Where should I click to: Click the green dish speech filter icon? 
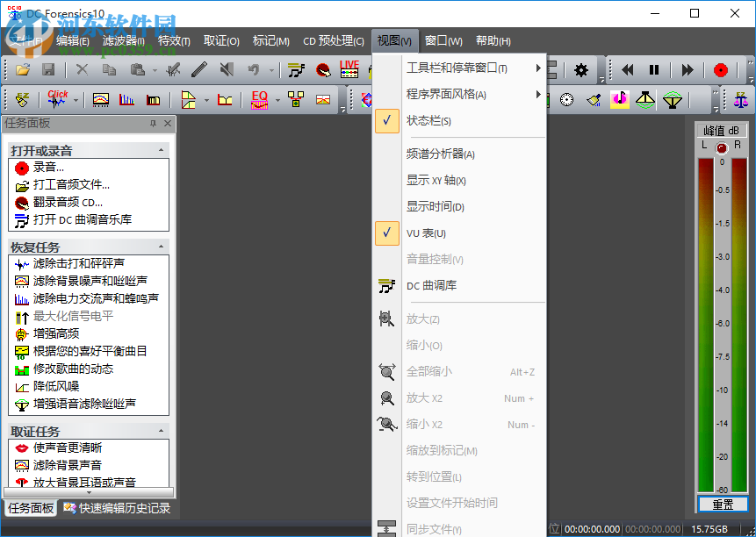[672, 100]
